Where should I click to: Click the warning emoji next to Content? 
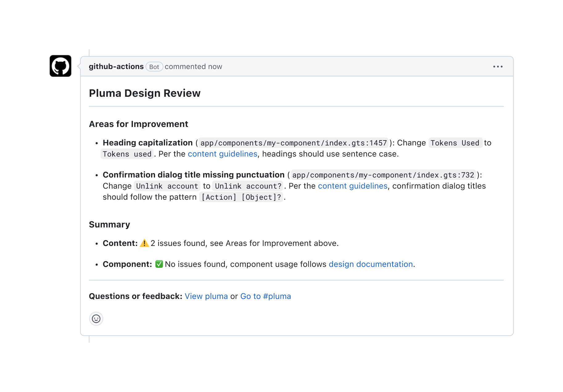[144, 243]
